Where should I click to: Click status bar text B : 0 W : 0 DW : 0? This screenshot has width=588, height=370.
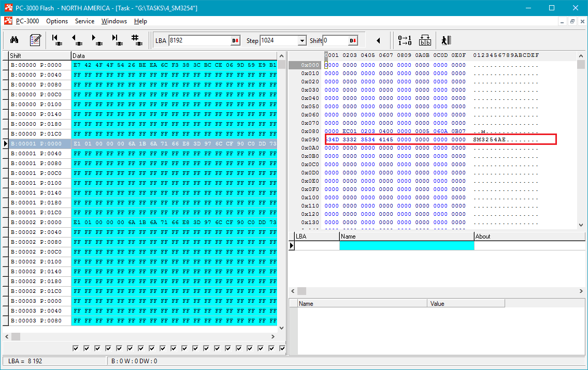(x=134, y=361)
